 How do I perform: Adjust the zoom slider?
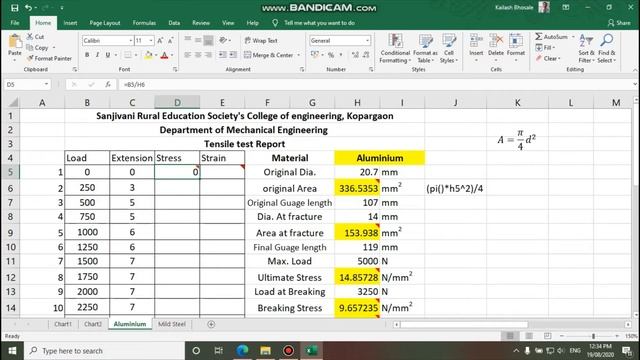[x=593, y=336]
